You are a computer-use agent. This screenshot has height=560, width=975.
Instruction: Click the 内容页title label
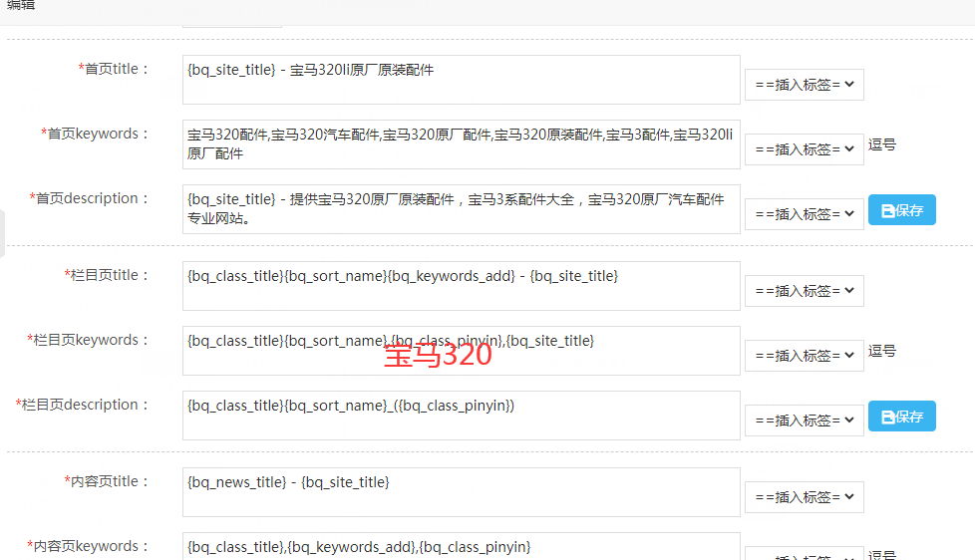click(107, 481)
